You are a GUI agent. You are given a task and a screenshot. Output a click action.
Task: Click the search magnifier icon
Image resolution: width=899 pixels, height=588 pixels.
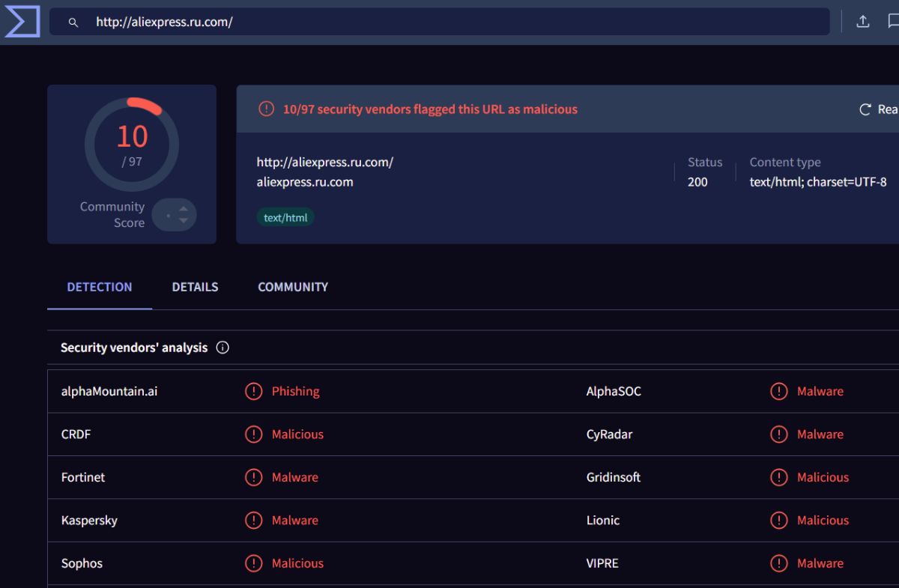tap(73, 22)
